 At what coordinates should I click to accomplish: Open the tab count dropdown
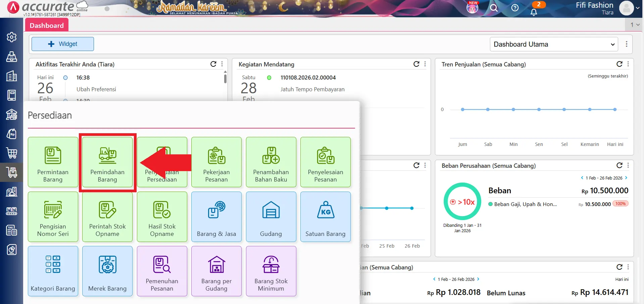[635, 25]
